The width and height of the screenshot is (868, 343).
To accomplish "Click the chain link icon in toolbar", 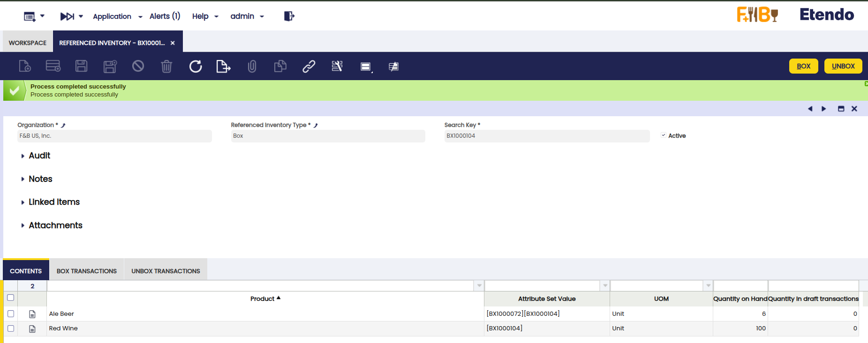I will point(309,67).
